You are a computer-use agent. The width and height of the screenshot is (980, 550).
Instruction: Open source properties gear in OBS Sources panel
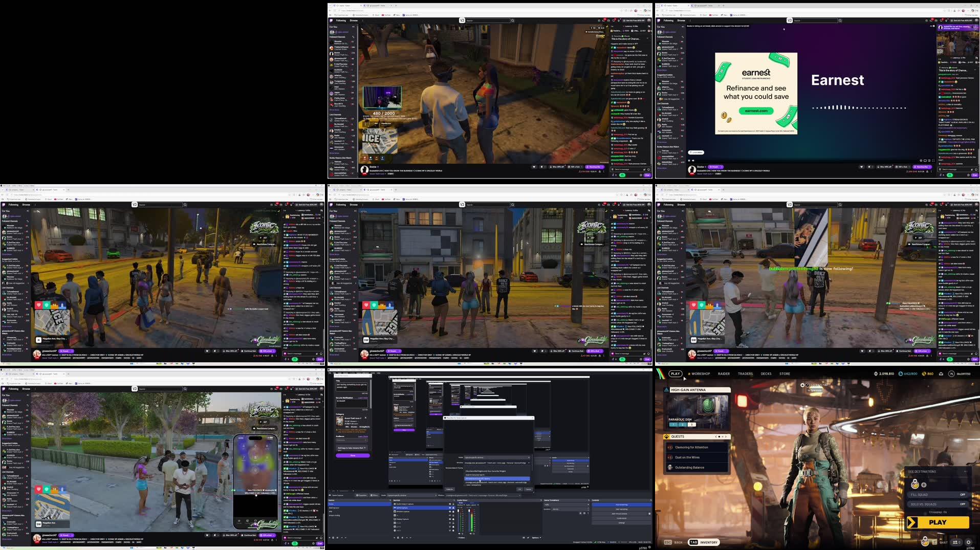click(x=402, y=538)
